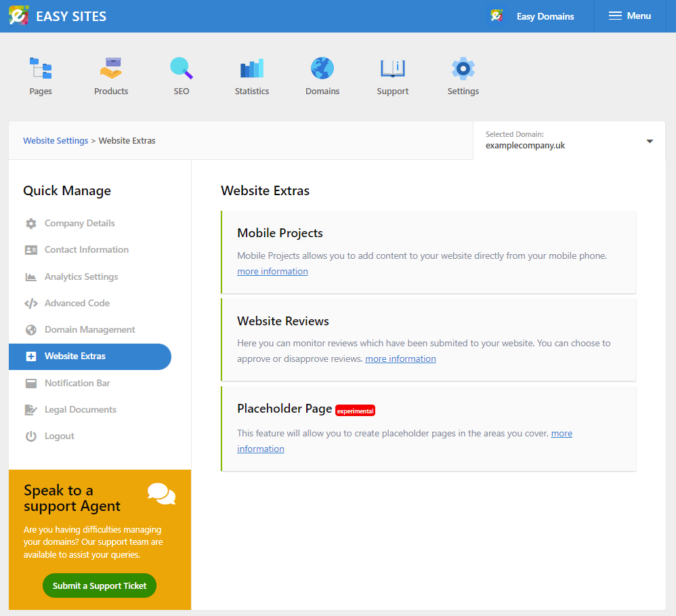The height and width of the screenshot is (616, 676).
Task: Click the Company Details gear icon
Action: click(x=31, y=224)
